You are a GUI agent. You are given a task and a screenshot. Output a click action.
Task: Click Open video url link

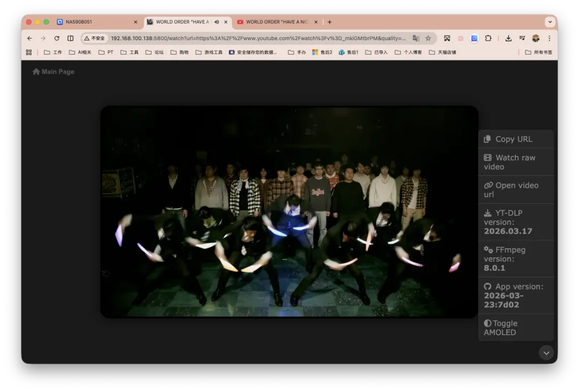pyautogui.click(x=516, y=190)
